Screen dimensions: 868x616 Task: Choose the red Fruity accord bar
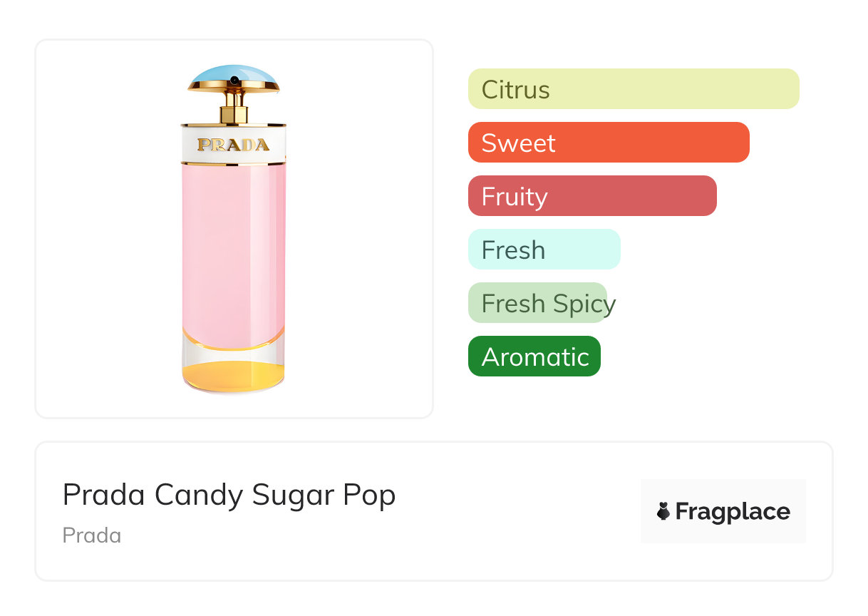point(592,196)
